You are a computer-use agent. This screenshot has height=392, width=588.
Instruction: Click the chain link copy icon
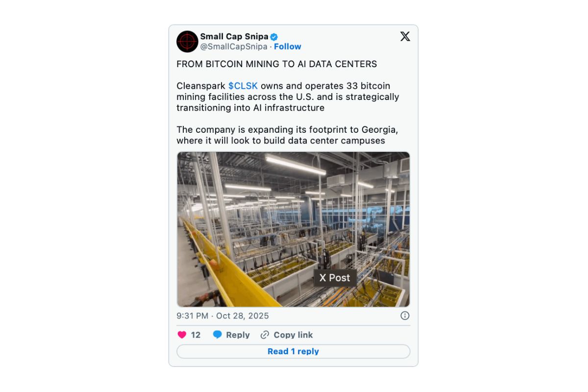265,335
